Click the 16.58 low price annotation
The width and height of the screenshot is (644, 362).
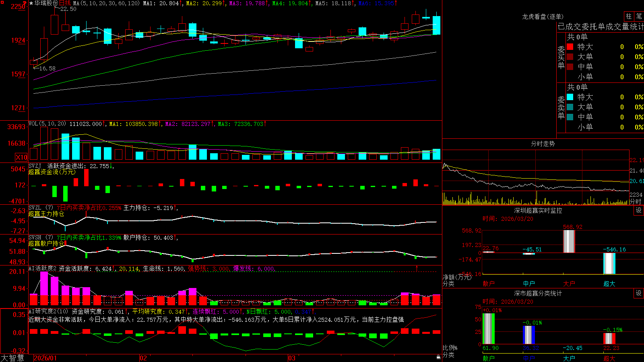coord(47,69)
